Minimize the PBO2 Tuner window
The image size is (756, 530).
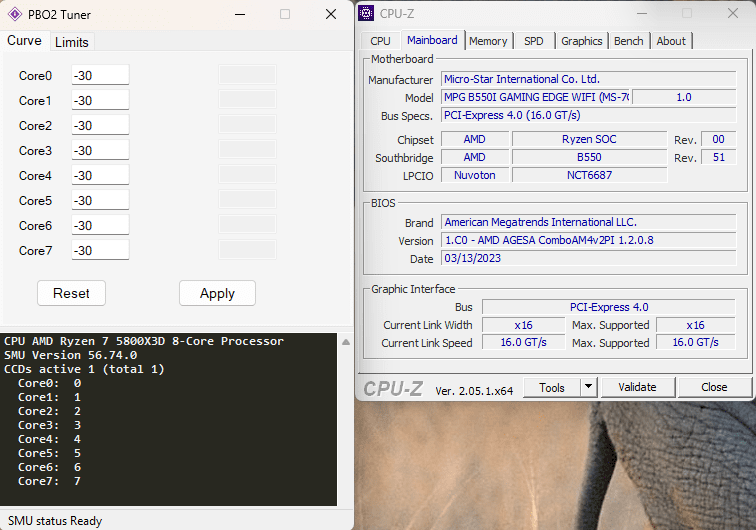pyautogui.click(x=240, y=14)
